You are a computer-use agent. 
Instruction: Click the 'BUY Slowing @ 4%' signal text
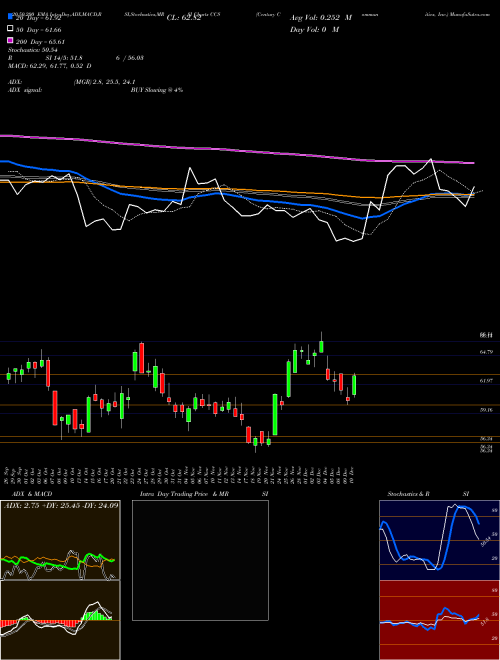(157, 90)
